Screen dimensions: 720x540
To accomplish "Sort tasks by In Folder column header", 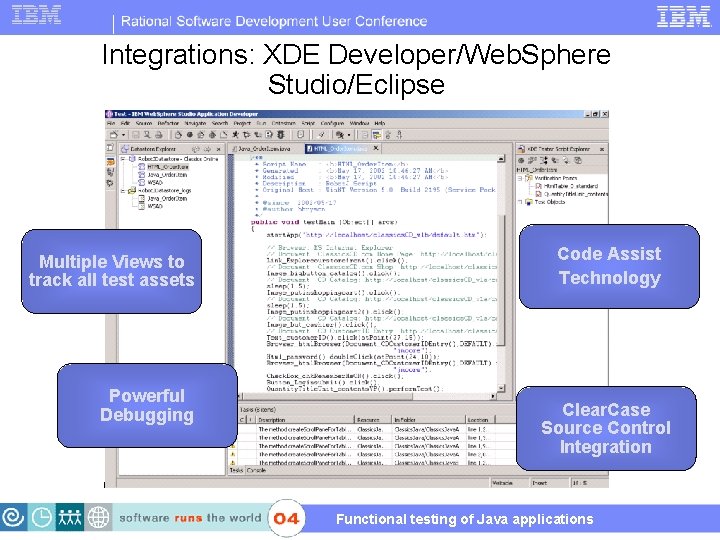I will tap(428, 420).
